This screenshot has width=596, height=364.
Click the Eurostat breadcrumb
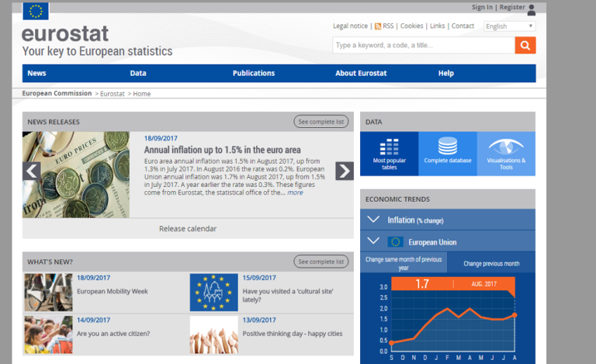coord(112,94)
